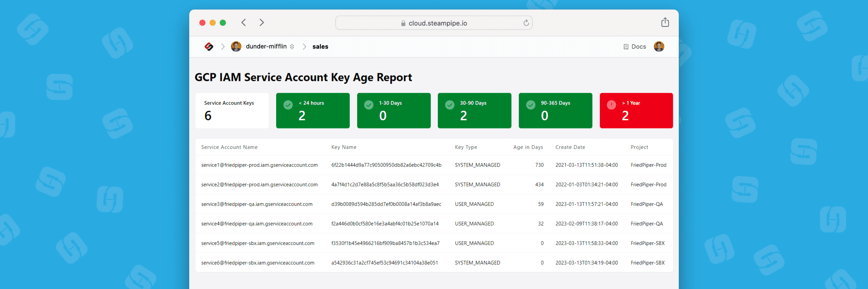Viewport: 868px width, 289px height.
Task: Click the yellow minimize window button
Action: [x=212, y=22]
